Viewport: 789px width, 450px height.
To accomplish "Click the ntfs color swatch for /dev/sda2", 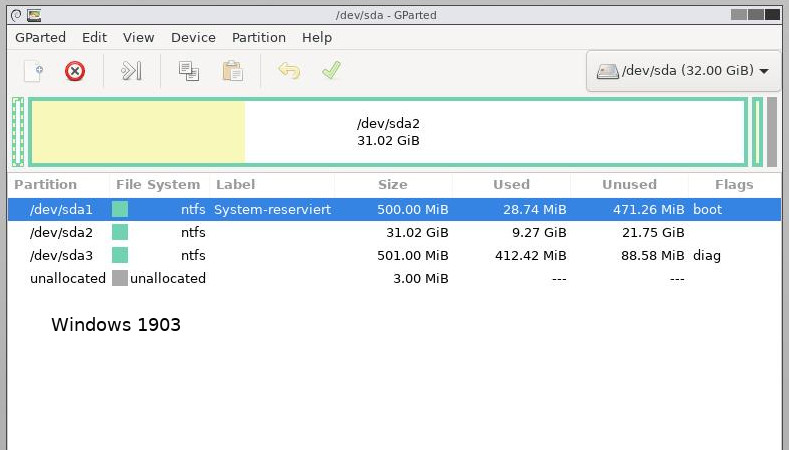I will [x=120, y=233].
